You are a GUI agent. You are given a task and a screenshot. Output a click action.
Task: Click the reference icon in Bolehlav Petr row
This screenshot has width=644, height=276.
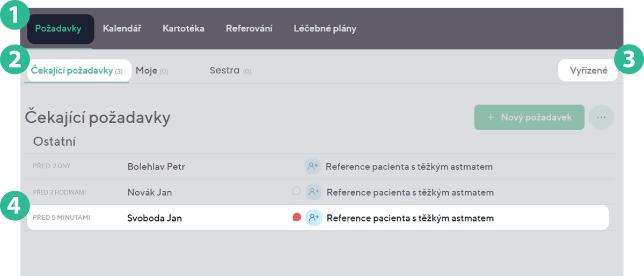tap(313, 166)
